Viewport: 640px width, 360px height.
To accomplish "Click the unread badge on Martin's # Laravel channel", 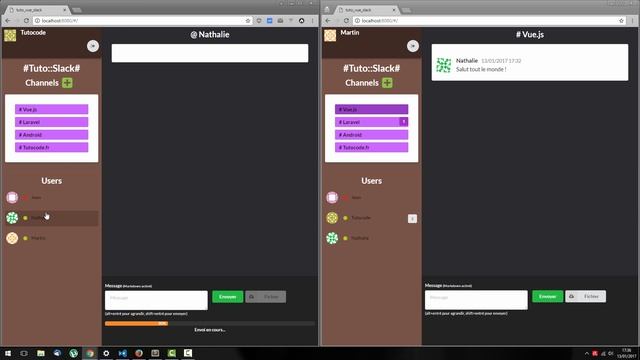I will click(x=403, y=122).
